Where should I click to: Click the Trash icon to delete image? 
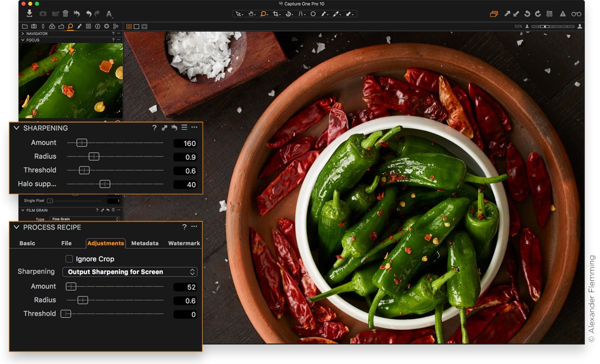(65, 14)
